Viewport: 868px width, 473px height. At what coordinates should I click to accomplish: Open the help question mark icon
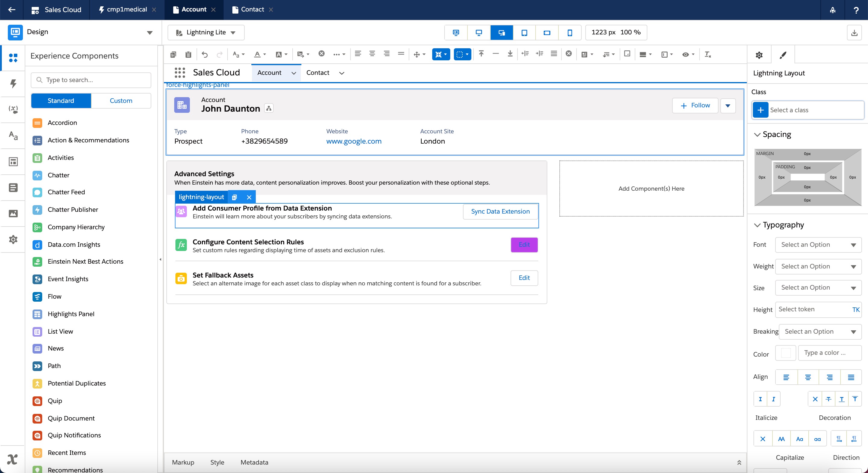856,10
